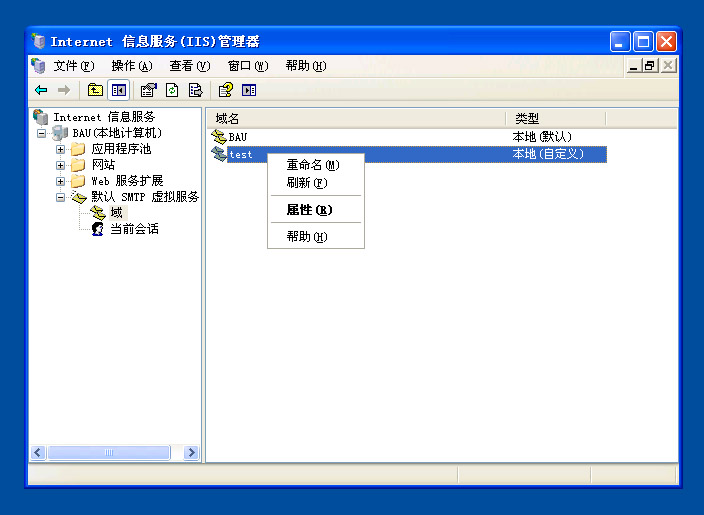Click the Web 服务扩展 folder icon

coord(78,181)
